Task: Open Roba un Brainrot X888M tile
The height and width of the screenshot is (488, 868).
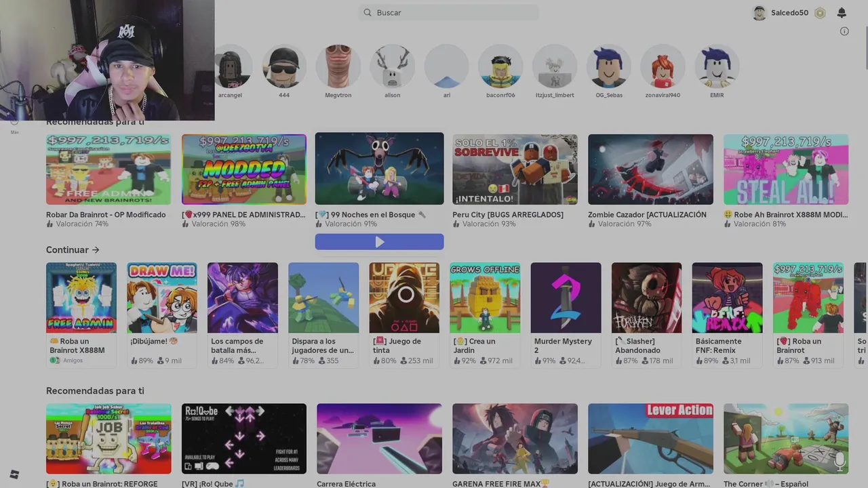Action: (81, 314)
